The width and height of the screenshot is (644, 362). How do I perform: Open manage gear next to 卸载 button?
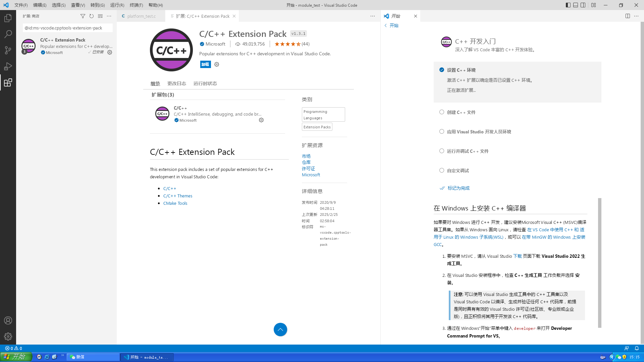(217, 64)
